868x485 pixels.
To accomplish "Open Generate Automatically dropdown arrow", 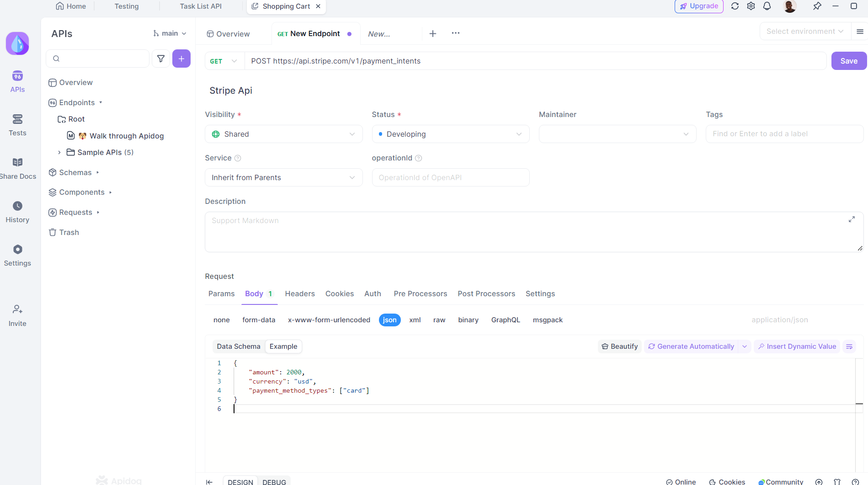I will click(745, 346).
